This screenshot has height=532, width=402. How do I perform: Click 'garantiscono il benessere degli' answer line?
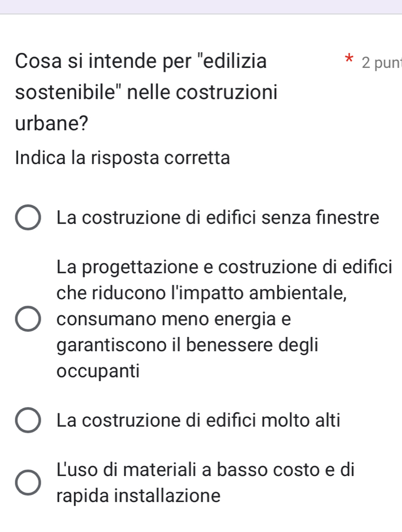tap(189, 345)
